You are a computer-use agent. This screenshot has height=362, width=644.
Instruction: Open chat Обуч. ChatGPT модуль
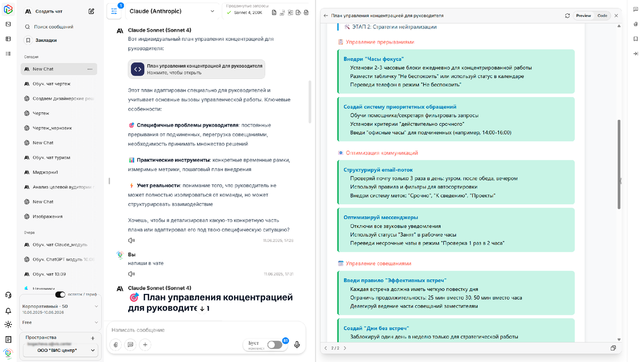coord(59,260)
